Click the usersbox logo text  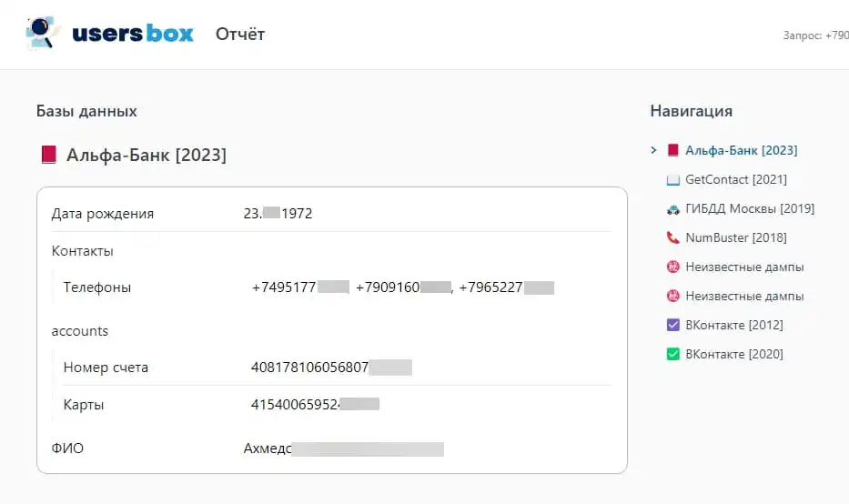132,34
